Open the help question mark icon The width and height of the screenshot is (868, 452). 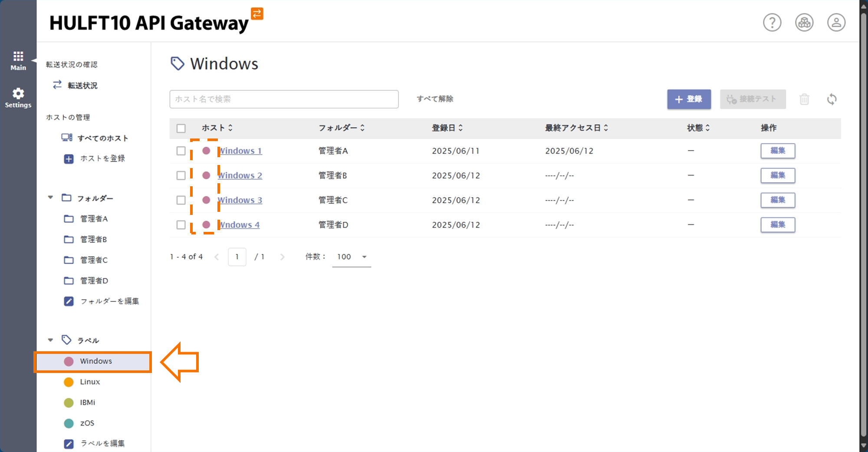[x=772, y=23]
